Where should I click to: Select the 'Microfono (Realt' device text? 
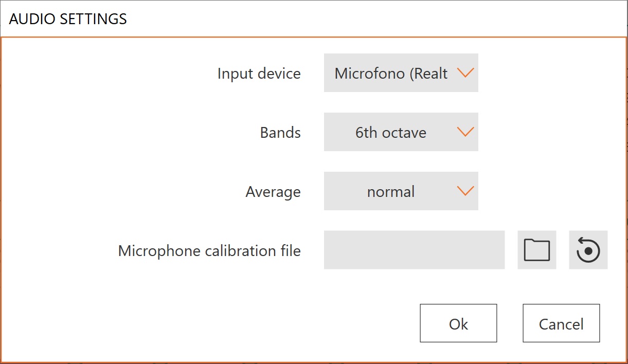click(x=391, y=74)
